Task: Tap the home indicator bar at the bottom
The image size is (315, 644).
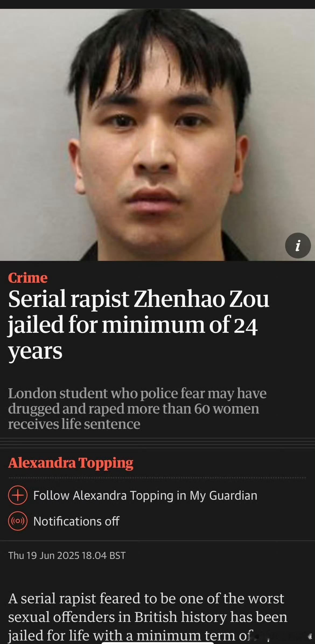Action: pyautogui.click(x=157, y=643)
